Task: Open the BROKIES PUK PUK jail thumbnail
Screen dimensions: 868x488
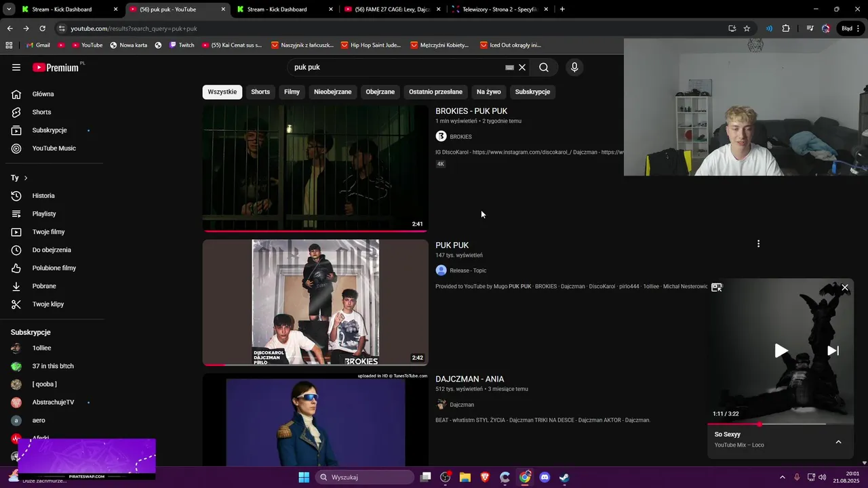Action: [315, 168]
